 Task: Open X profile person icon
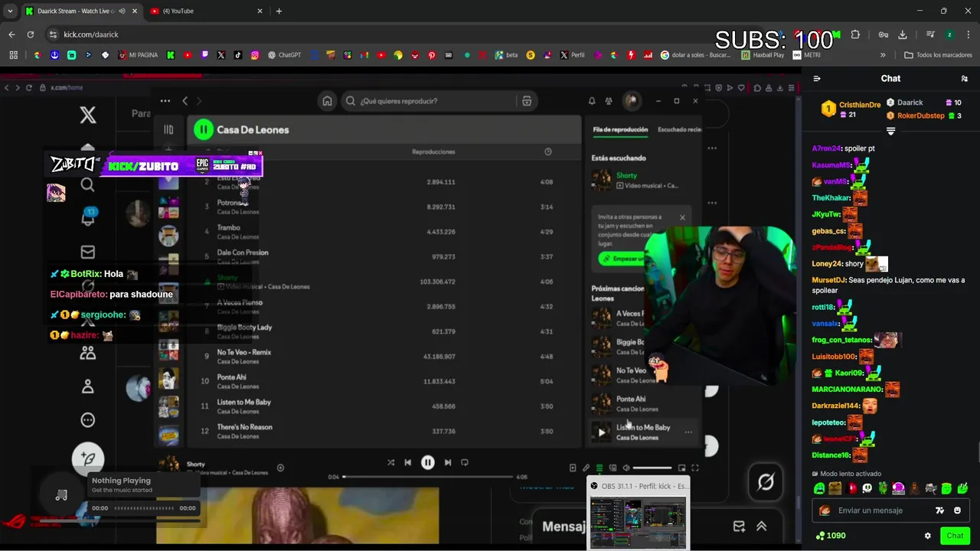[x=88, y=386]
